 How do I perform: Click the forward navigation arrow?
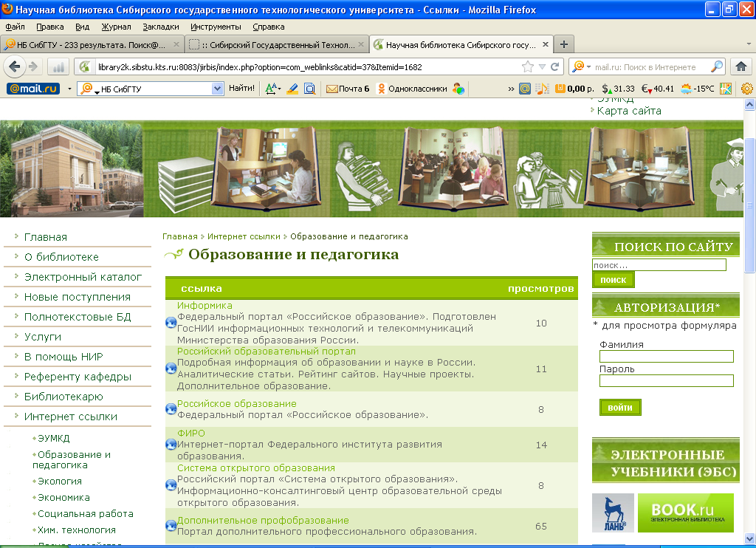coord(33,66)
